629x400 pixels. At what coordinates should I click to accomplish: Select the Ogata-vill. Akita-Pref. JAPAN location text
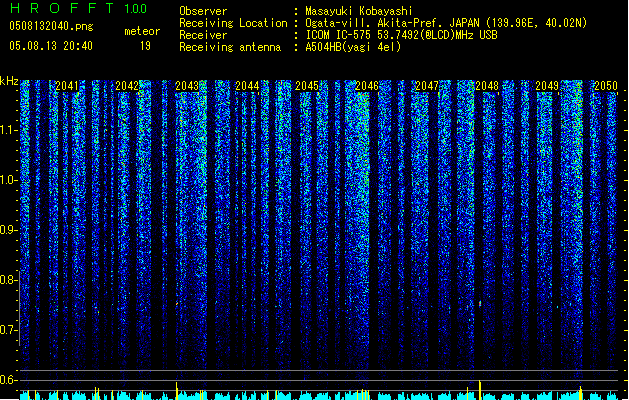pos(446,23)
